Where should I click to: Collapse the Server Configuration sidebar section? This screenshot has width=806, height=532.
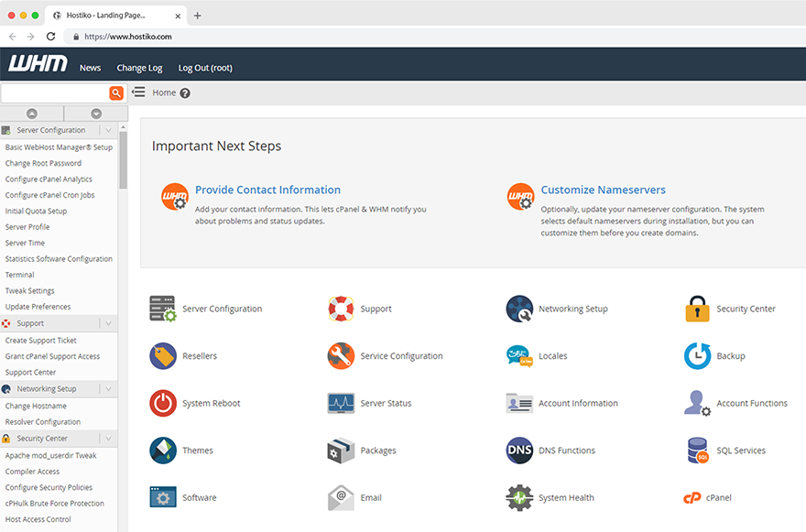(106, 129)
